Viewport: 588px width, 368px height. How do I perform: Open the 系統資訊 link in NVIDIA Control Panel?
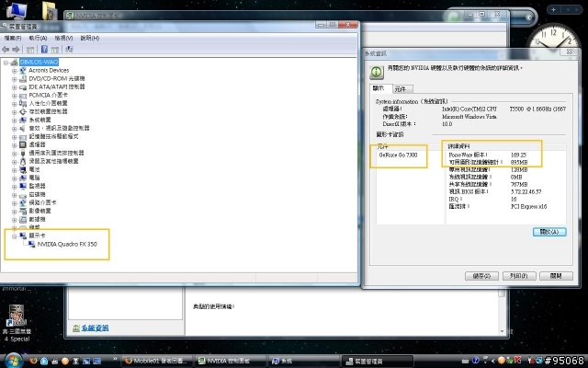point(96,328)
